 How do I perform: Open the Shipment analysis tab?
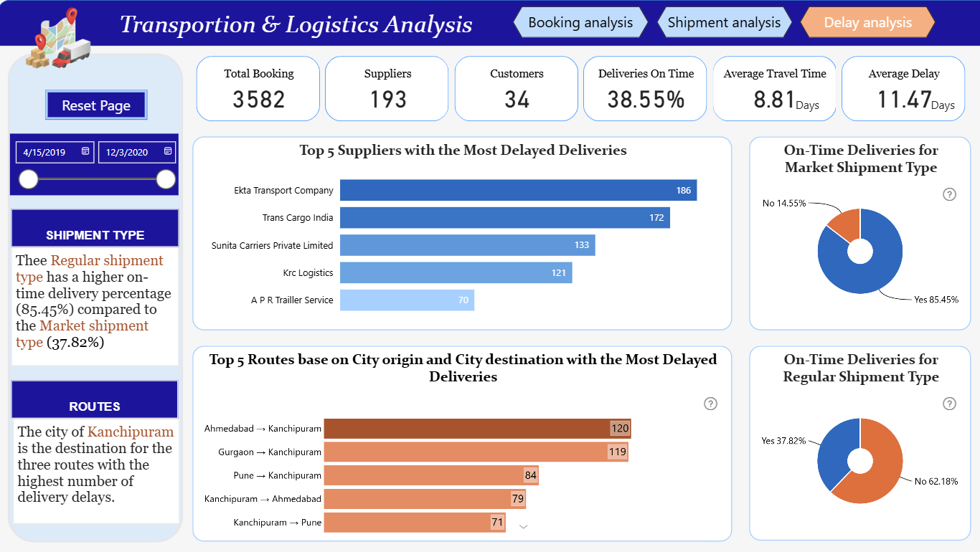(724, 23)
